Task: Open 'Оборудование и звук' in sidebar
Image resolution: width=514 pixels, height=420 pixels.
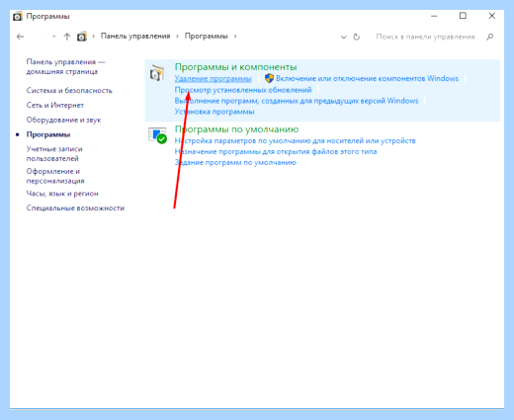Action: (x=63, y=120)
